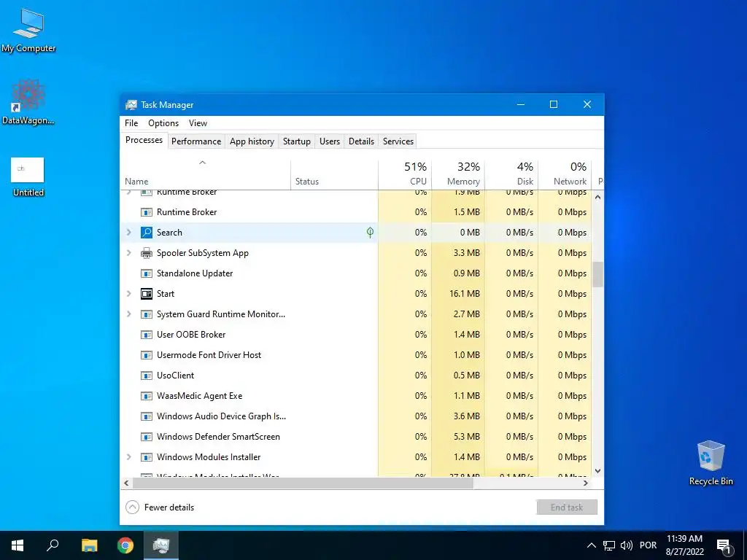The width and height of the screenshot is (747, 560).
Task: Click the End task button
Action: pos(566,507)
